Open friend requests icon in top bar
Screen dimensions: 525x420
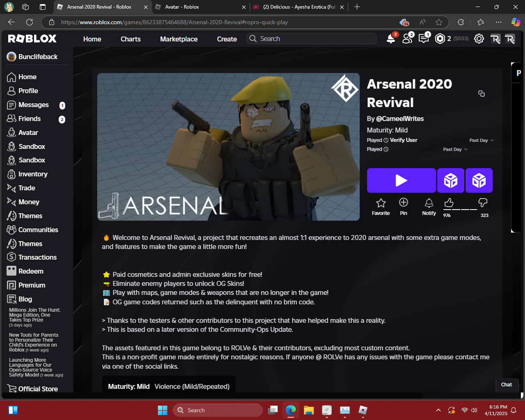click(x=407, y=39)
